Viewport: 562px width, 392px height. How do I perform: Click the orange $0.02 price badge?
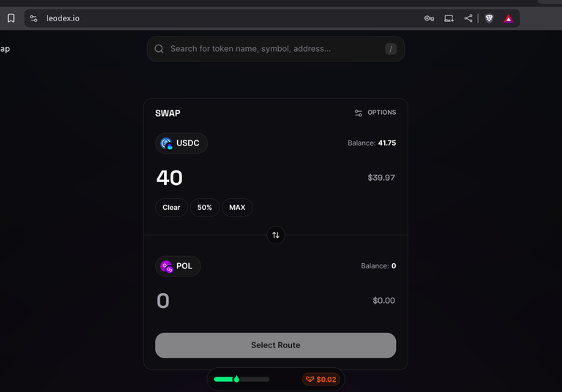(x=321, y=379)
